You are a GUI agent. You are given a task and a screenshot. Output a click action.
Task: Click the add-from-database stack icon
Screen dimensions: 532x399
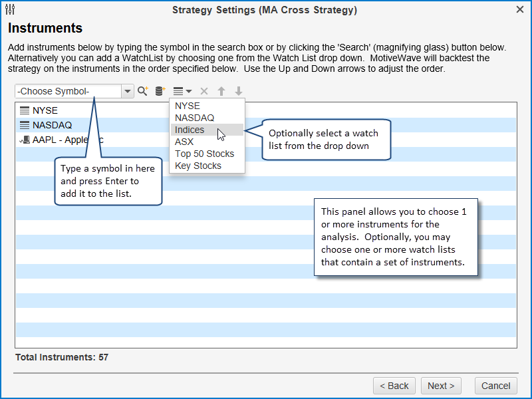click(x=160, y=91)
